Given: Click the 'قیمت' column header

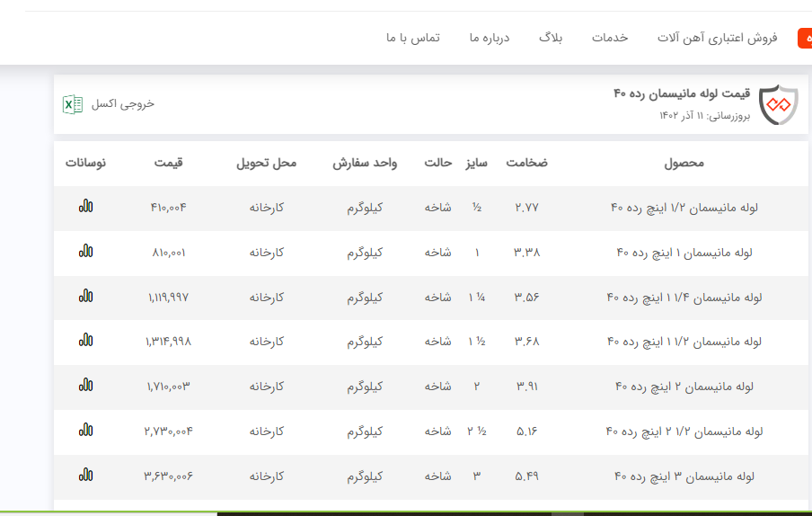Looking at the screenshot, I should [x=168, y=163].
